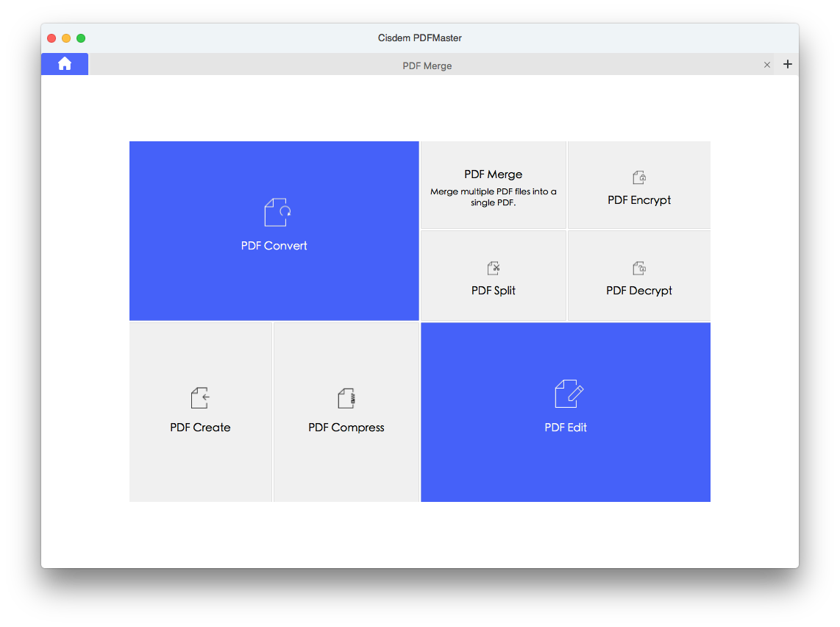
Task: Open the PDF Convert tile
Action: pos(274,230)
